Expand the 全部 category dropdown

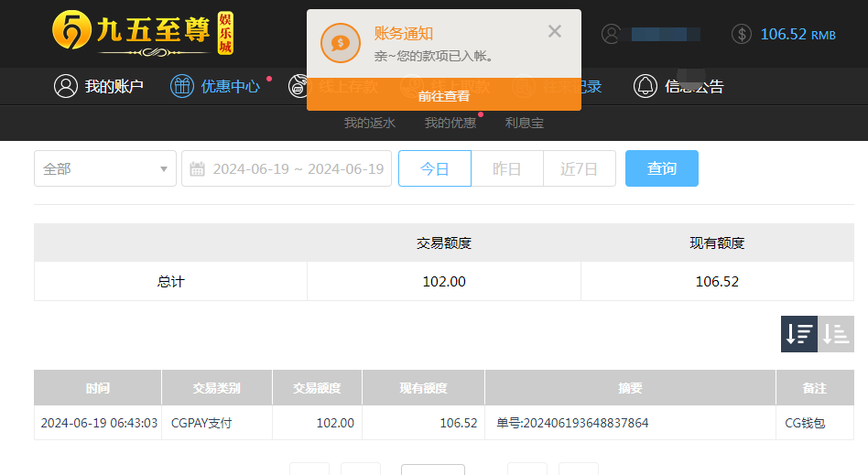click(105, 169)
